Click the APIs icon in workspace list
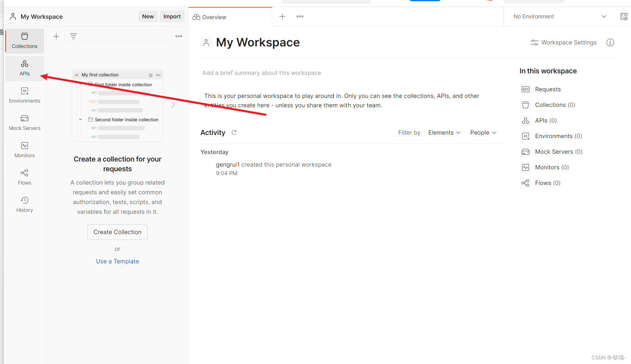631x364 pixels. pyautogui.click(x=526, y=121)
